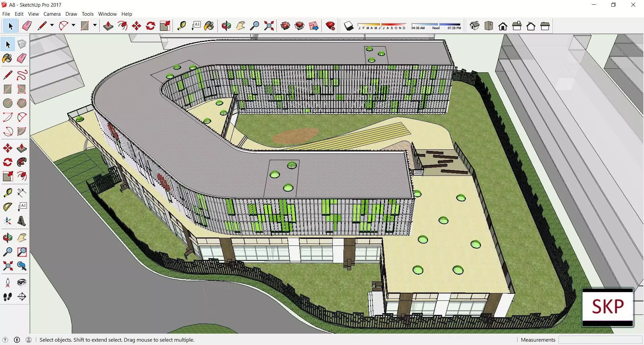This screenshot has width=644, height=345.
Task: Open the View menu
Action: (33, 14)
